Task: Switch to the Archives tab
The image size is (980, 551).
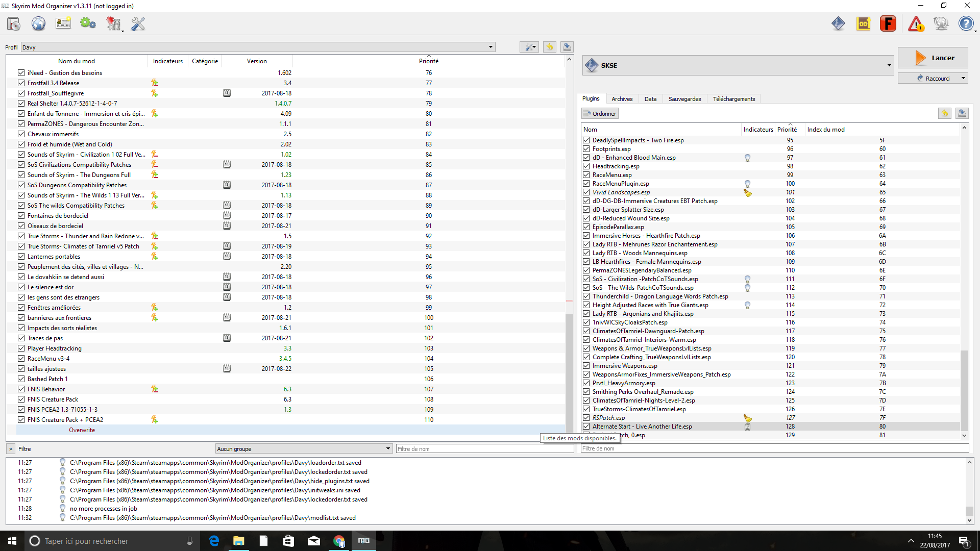Action: point(622,99)
